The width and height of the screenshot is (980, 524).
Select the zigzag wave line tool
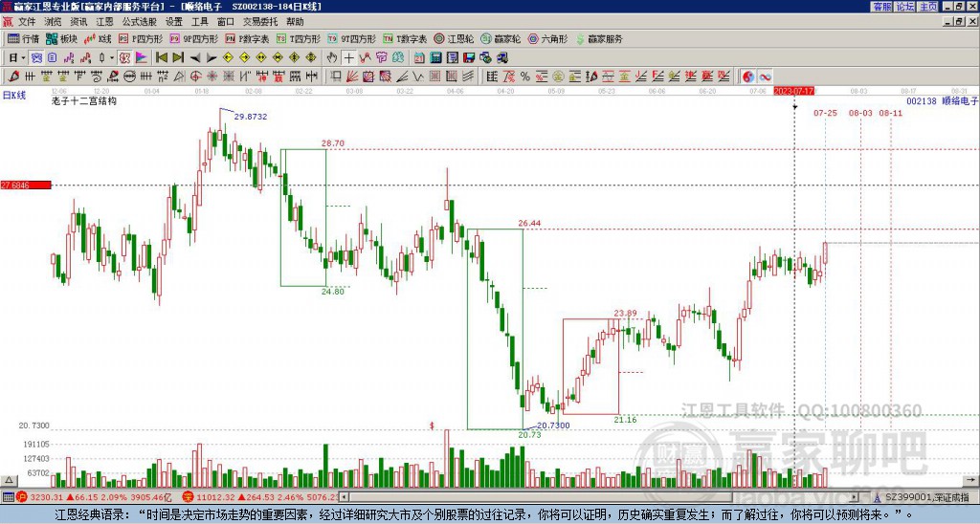coord(418,76)
